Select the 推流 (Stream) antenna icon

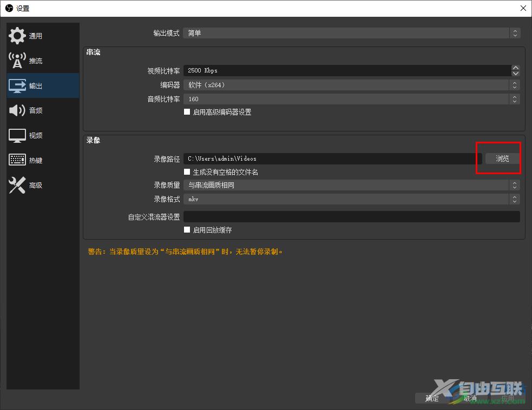17,61
